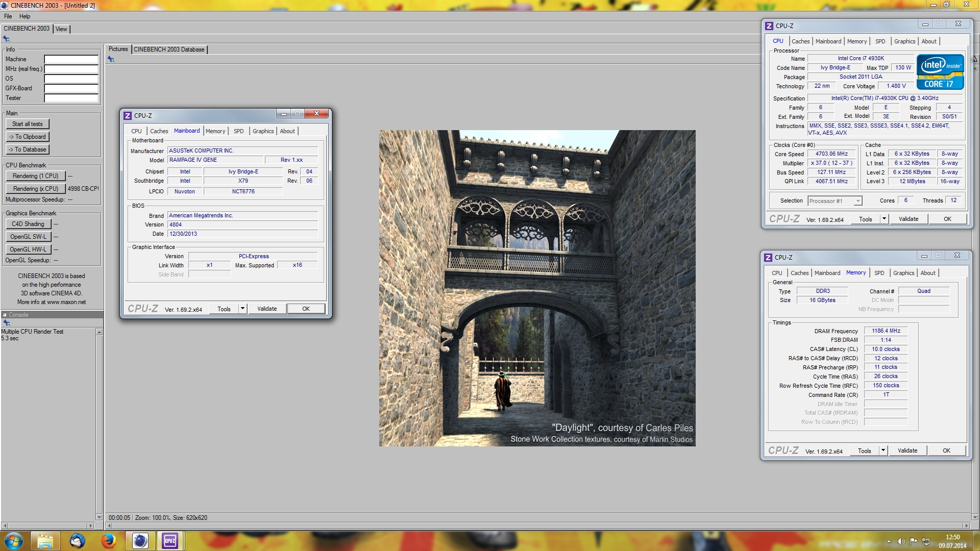Click To Clipboard button

click(x=28, y=137)
